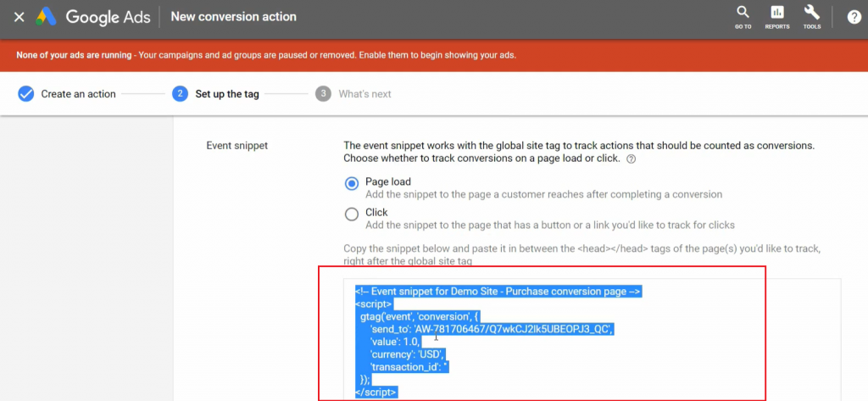The height and width of the screenshot is (401, 868).
Task: Click the 'send_to' line in snippet
Action: pyautogui.click(x=492, y=329)
